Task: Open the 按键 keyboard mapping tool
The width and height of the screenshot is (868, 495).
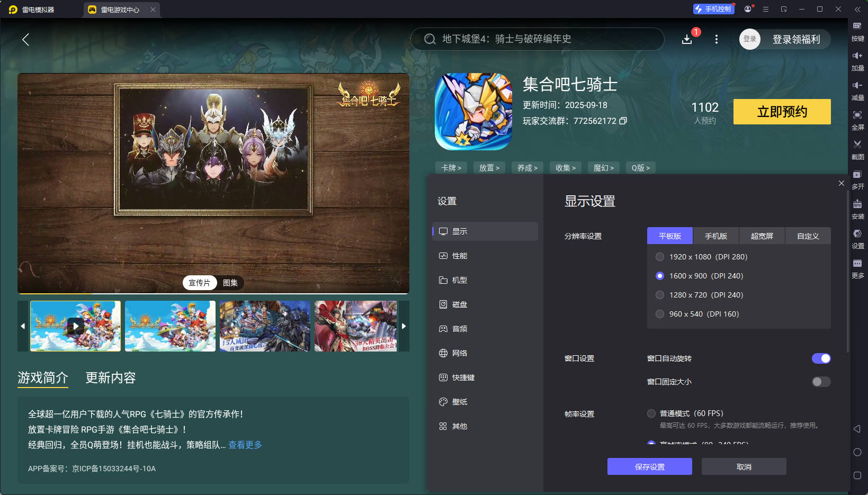Action: pos(857,32)
